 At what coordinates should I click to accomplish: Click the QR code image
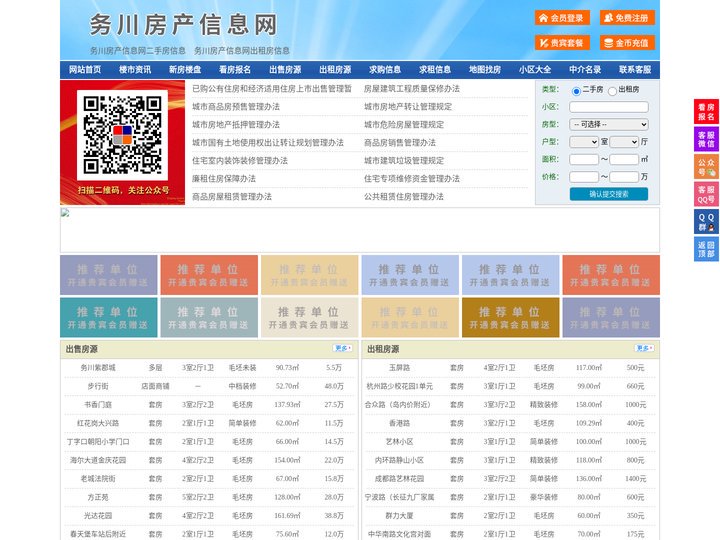point(122,135)
